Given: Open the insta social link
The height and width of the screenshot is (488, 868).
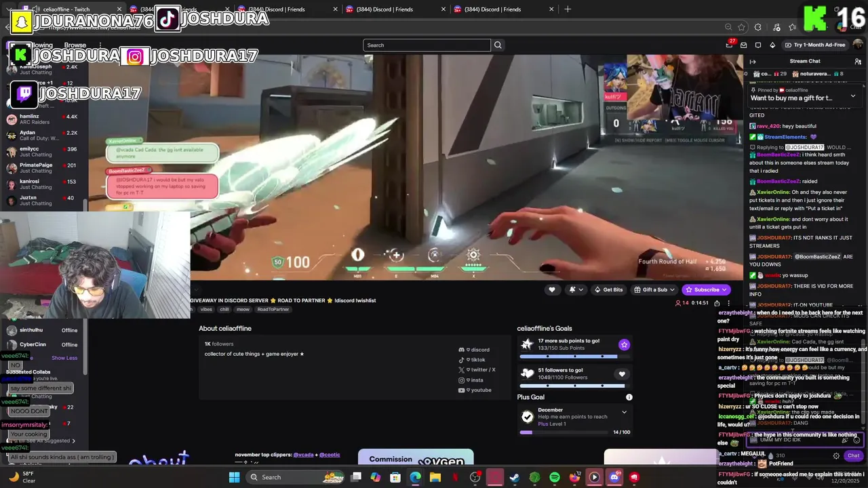Looking at the screenshot, I should (471, 380).
